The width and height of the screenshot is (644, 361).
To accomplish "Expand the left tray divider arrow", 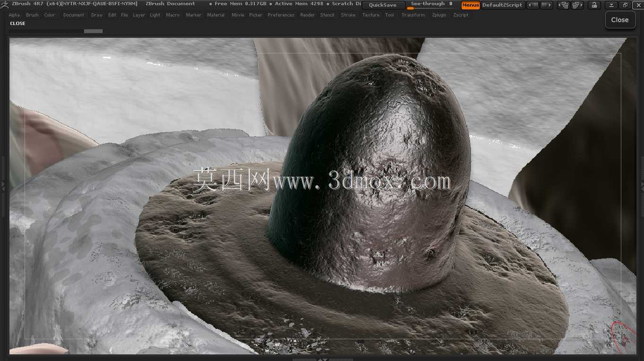I will tap(3, 187).
